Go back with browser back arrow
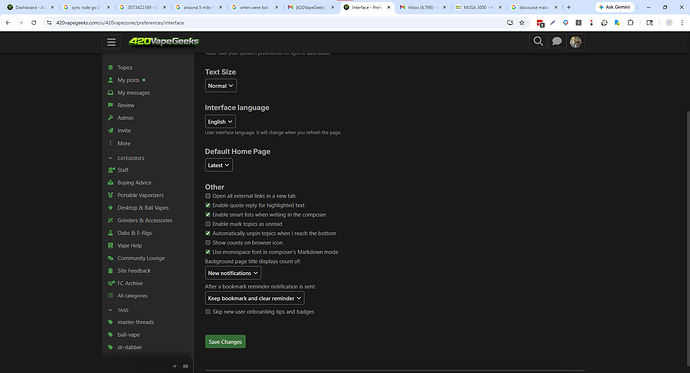Viewport: 690px width, 373px height. pyautogui.click(x=8, y=22)
